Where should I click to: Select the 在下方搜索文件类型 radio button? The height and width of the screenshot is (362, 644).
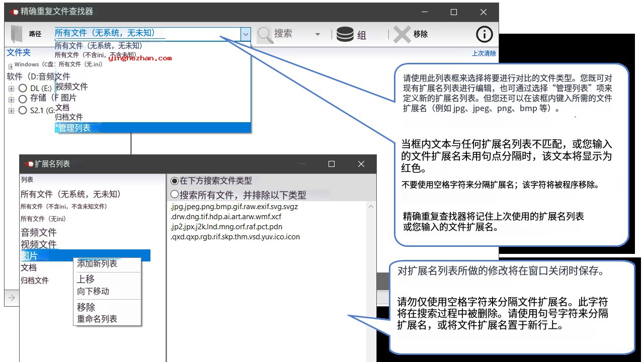click(x=175, y=180)
